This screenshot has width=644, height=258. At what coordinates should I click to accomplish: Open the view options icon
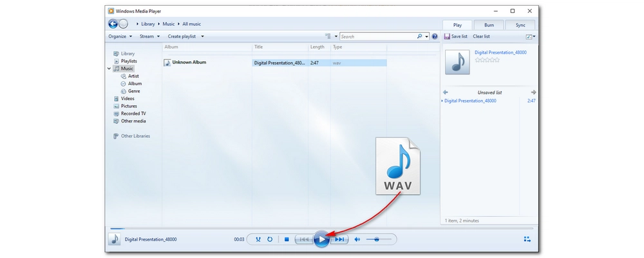click(x=328, y=36)
